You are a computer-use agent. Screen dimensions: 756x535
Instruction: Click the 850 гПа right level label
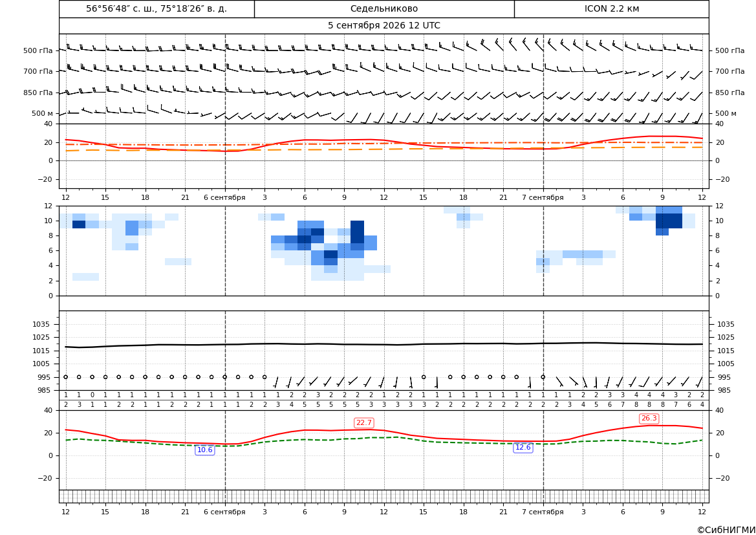point(729,92)
